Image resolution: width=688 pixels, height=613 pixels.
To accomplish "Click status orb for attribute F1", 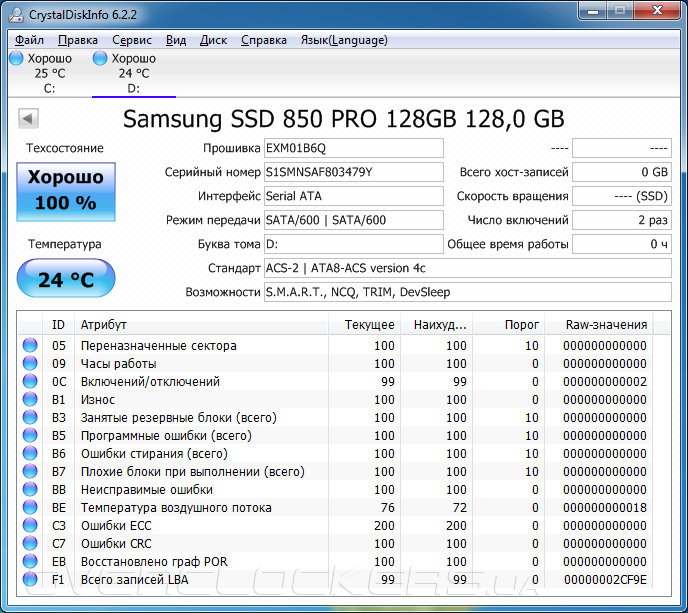I will (x=30, y=579).
